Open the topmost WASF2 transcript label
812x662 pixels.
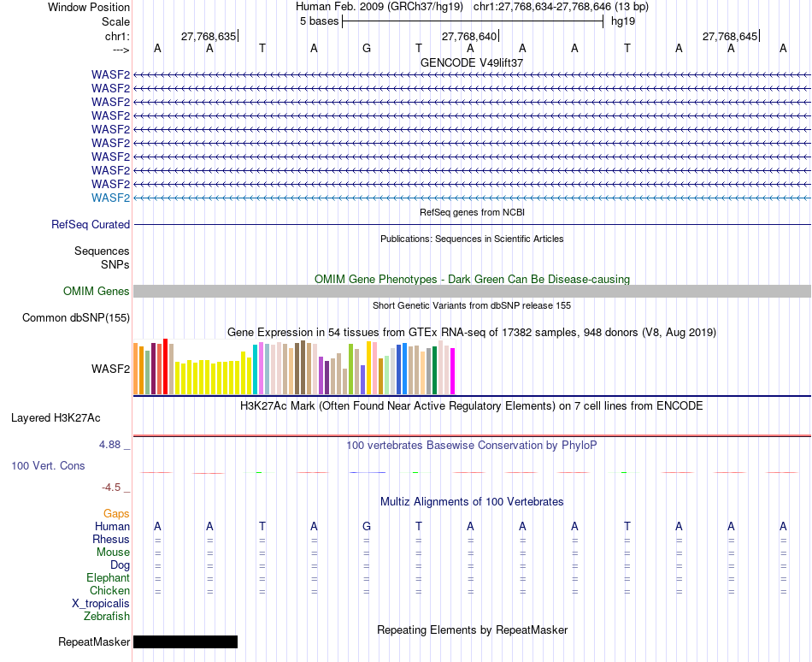(110, 74)
